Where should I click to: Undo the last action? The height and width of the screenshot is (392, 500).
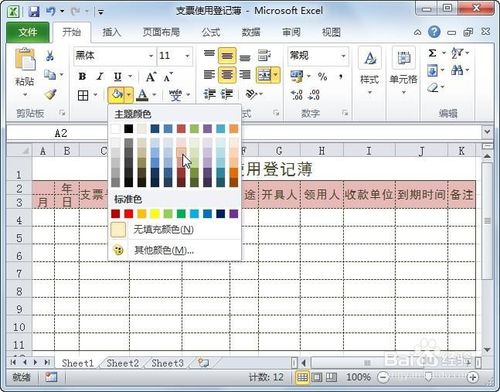click(51, 12)
